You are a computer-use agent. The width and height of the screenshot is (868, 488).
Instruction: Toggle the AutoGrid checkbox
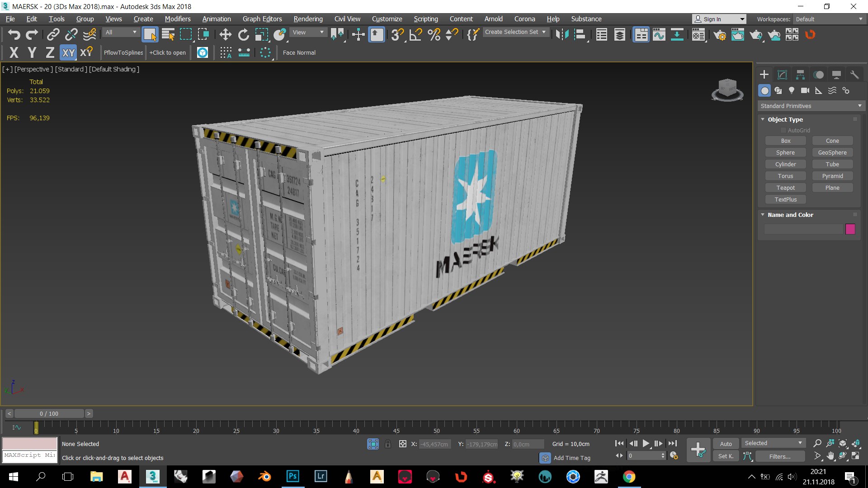pos(783,131)
